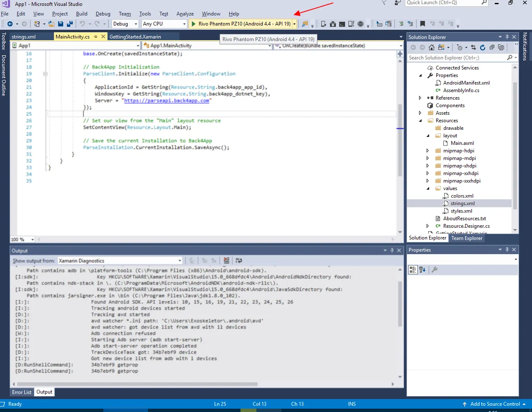The height and width of the screenshot is (412, 532).
Task: Open the Tools menu
Action: coord(145,14)
